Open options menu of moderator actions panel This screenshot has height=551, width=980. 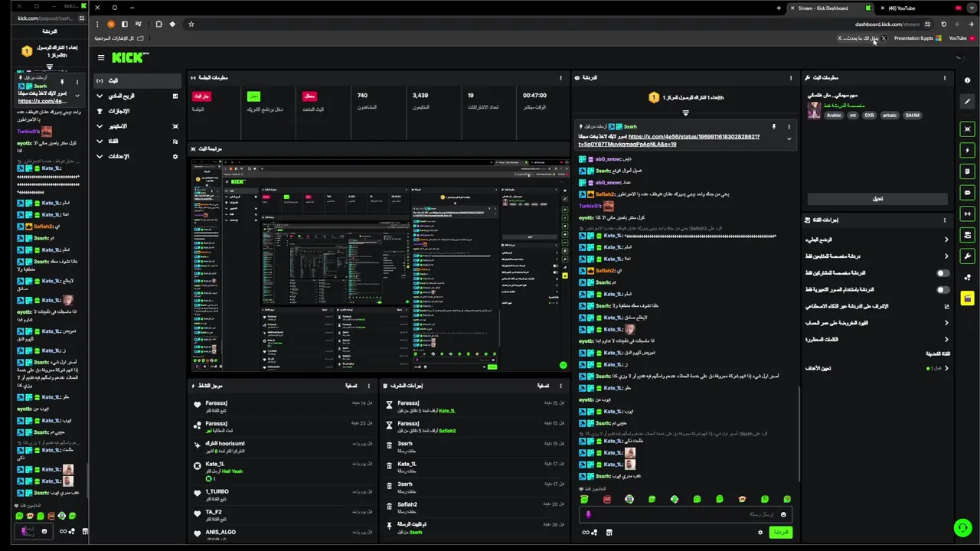click(x=562, y=386)
